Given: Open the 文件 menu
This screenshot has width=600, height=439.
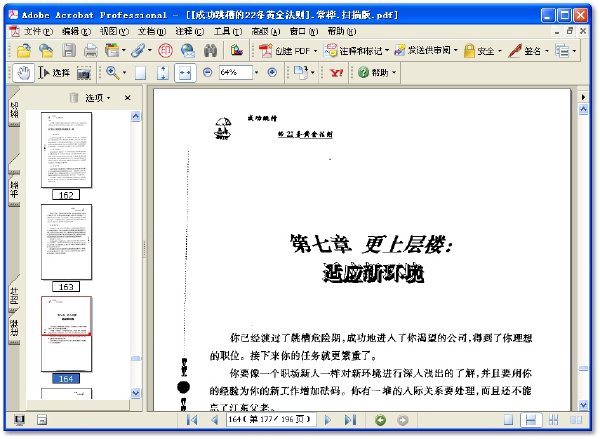Looking at the screenshot, I should [x=38, y=31].
